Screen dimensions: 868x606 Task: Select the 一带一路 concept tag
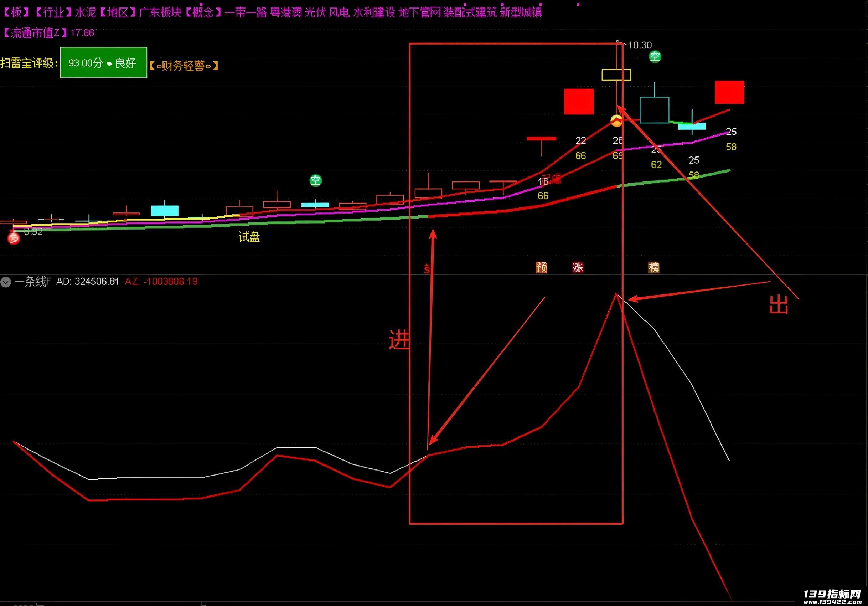[246, 12]
